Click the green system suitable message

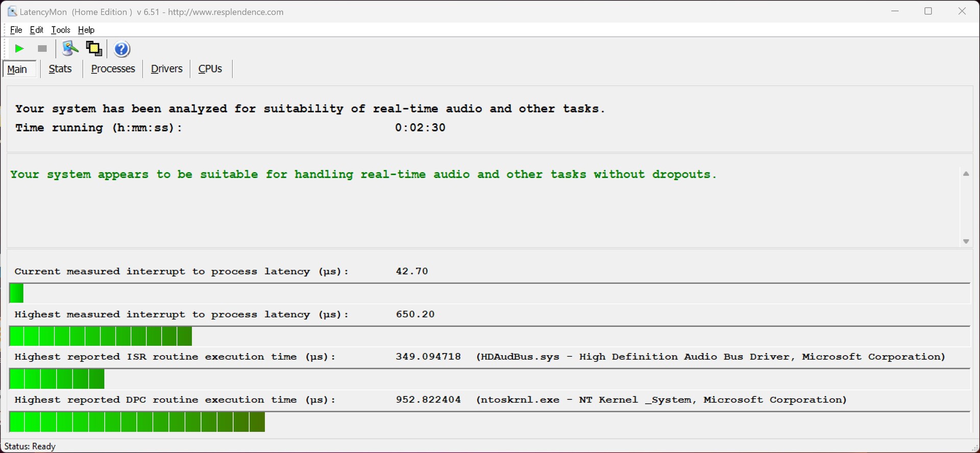363,174
